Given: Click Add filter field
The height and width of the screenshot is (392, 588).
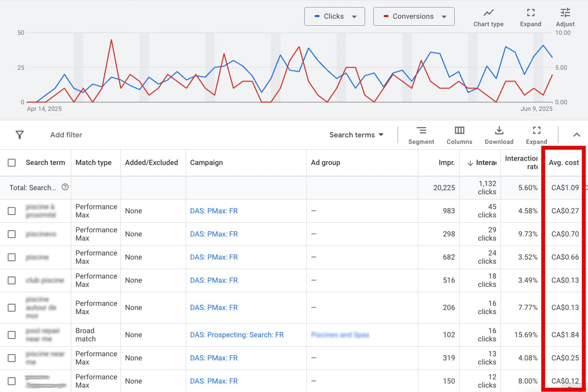Looking at the screenshot, I should point(66,135).
